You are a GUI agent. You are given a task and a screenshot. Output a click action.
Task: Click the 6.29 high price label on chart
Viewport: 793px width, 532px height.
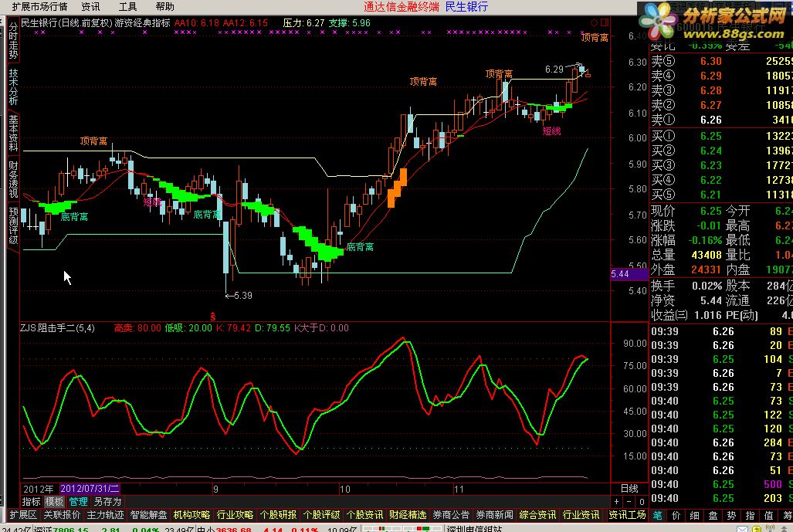point(554,69)
